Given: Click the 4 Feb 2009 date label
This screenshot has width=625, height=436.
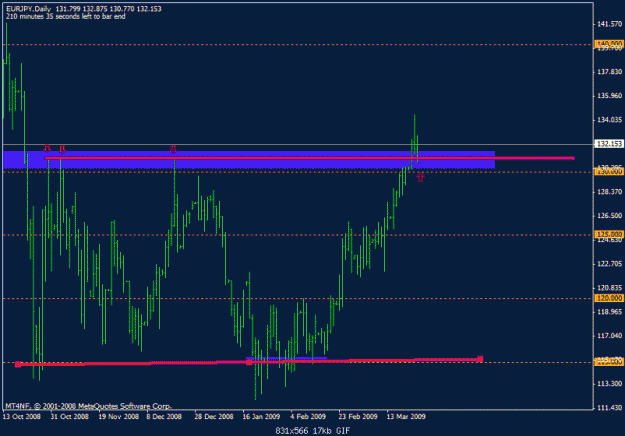Looking at the screenshot, I should [x=308, y=416].
